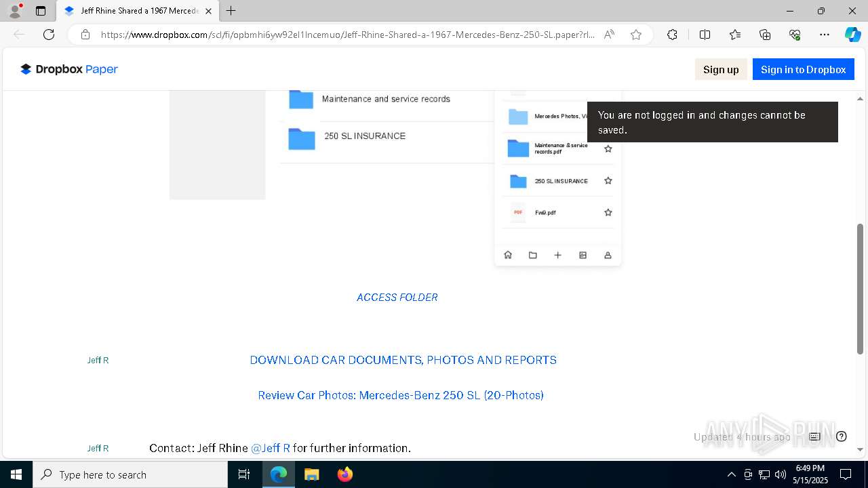Open the Extensions puzzle icon

[672, 35]
